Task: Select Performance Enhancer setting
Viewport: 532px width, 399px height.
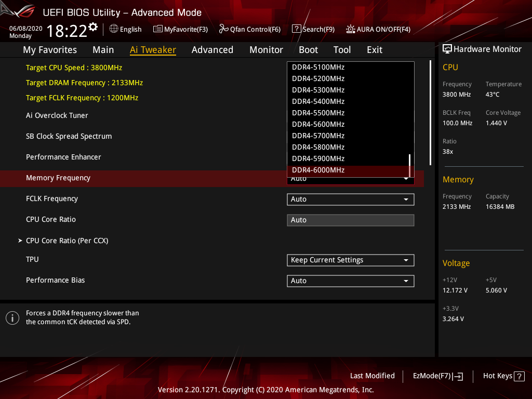Action: click(63, 157)
